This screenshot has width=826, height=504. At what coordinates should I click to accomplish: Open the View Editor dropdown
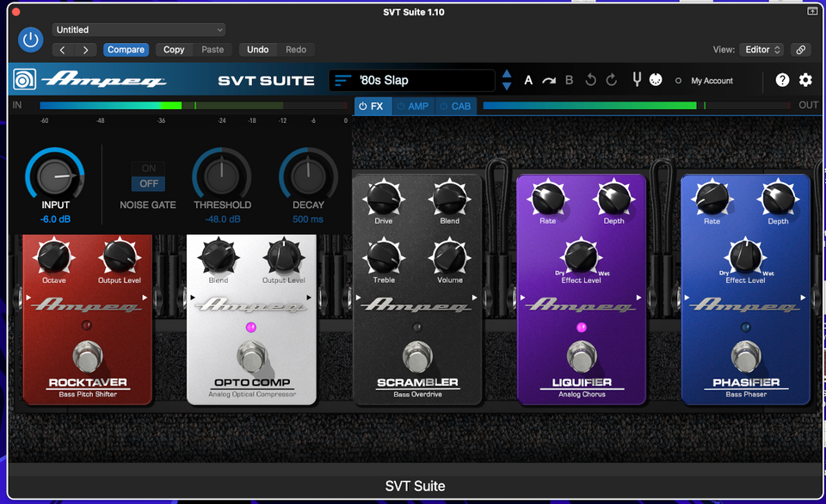click(x=762, y=50)
